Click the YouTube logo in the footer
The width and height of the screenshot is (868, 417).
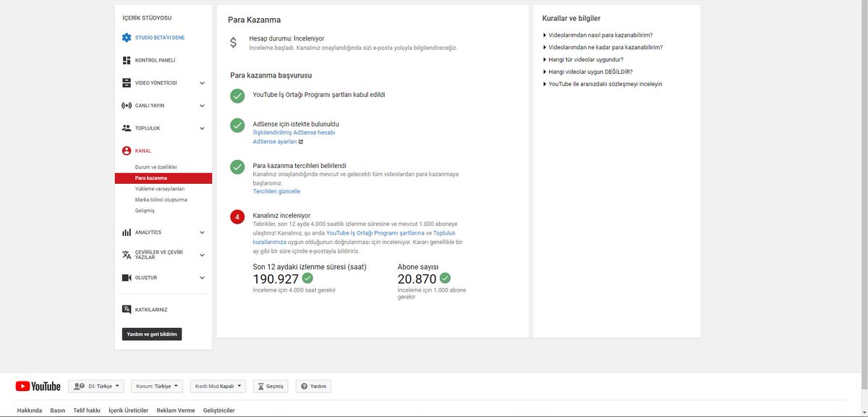[x=38, y=387]
